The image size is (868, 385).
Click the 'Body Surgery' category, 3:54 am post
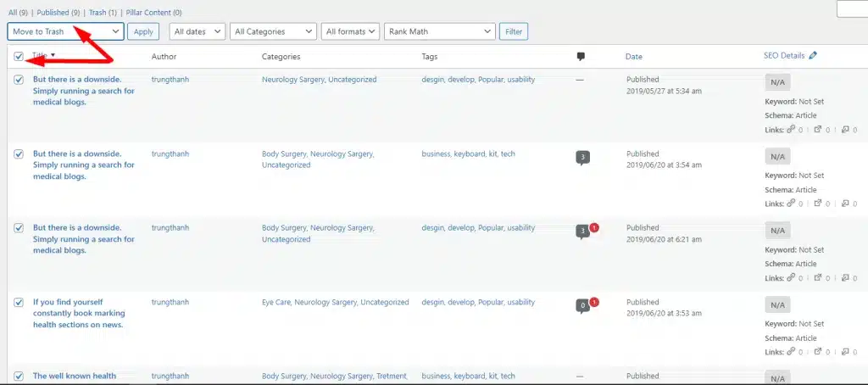(284, 153)
